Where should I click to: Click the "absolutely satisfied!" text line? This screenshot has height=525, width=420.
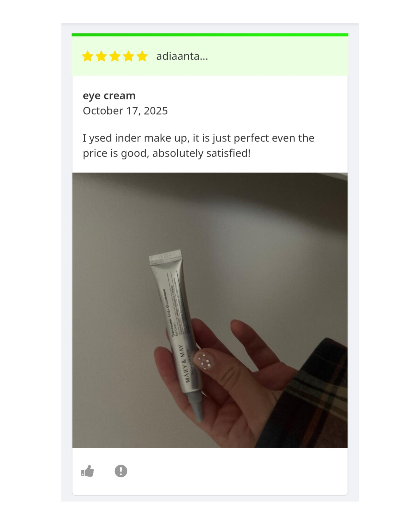[x=201, y=153]
